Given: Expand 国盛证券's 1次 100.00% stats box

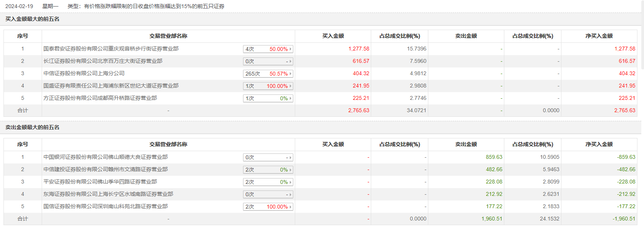Looking at the screenshot, I should coord(268,86).
